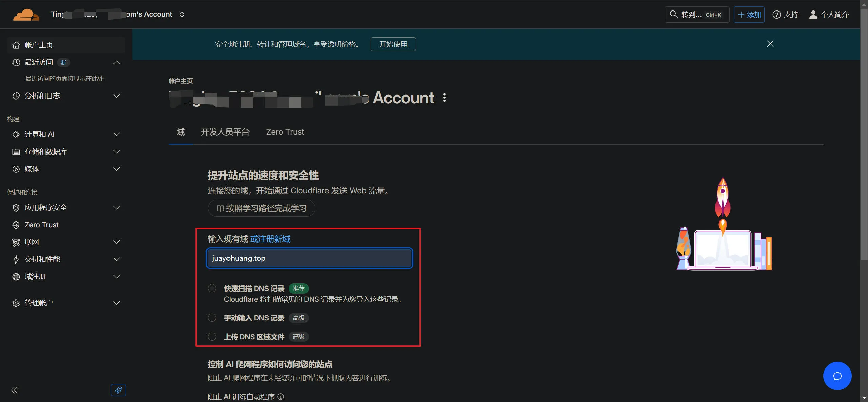
Task: Open the 个人简介 profile icon
Action: [813, 15]
